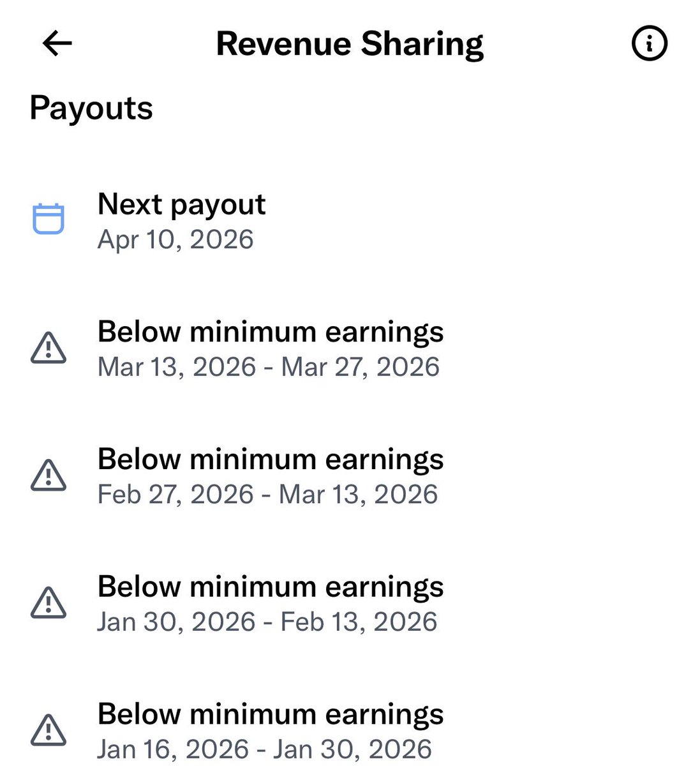
Task: Select the Mar 13, 2026 - Mar 27, 2026 dates
Action: tap(269, 367)
